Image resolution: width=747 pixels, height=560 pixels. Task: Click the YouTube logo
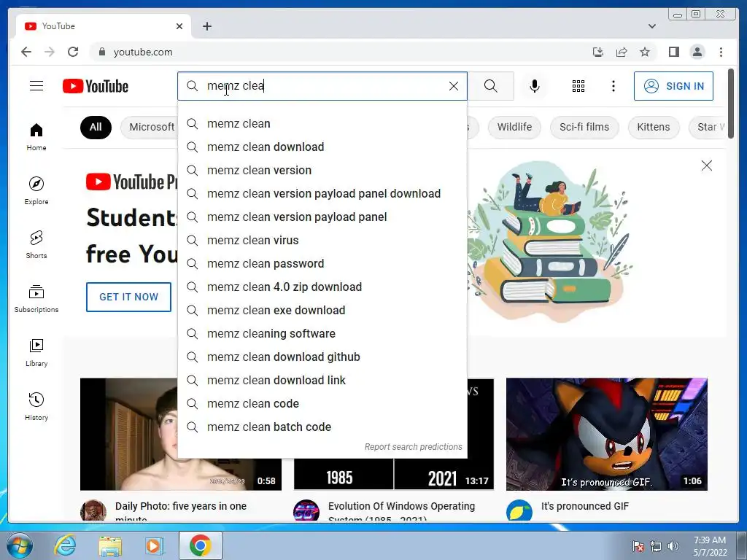click(x=96, y=86)
